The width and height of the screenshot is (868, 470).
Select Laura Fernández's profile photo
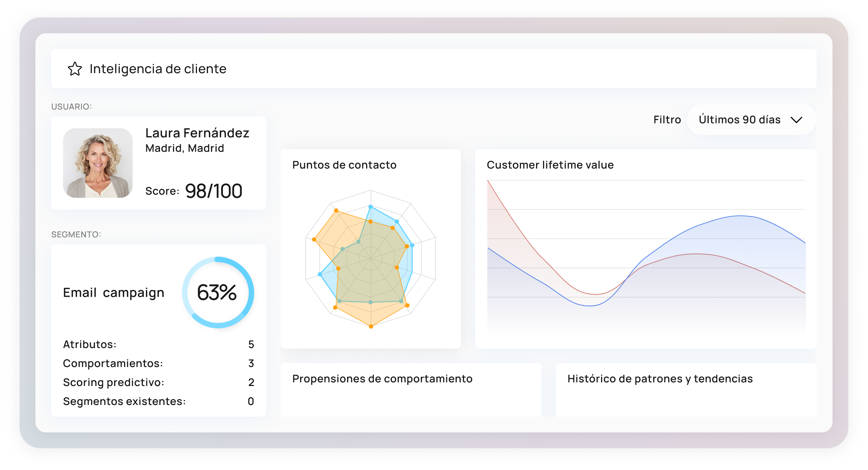98,163
